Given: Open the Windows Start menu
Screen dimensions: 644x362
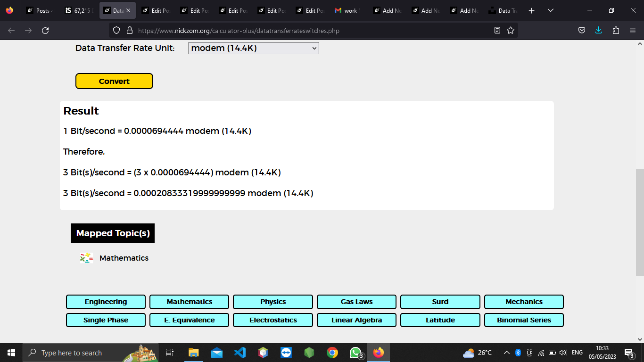Looking at the screenshot, I should [x=11, y=353].
